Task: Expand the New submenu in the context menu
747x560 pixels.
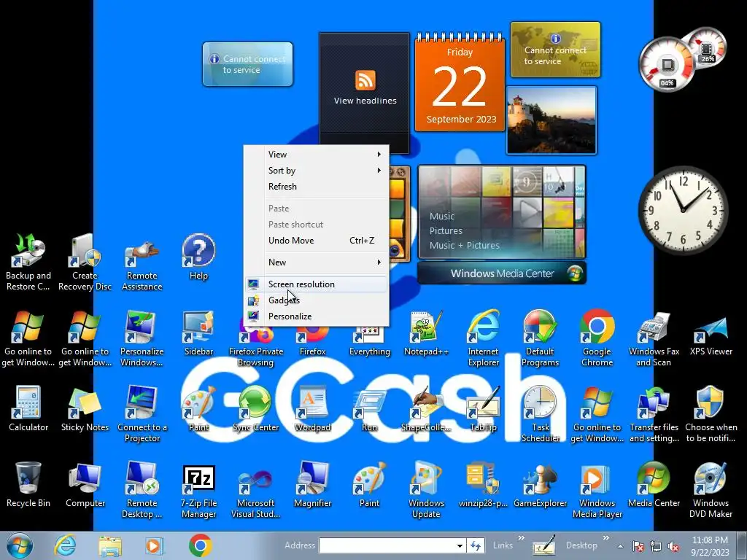Action: [x=317, y=262]
